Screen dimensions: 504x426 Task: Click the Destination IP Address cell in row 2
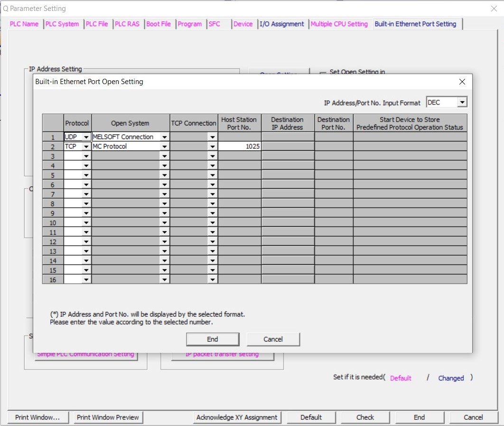tap(287, 147)
